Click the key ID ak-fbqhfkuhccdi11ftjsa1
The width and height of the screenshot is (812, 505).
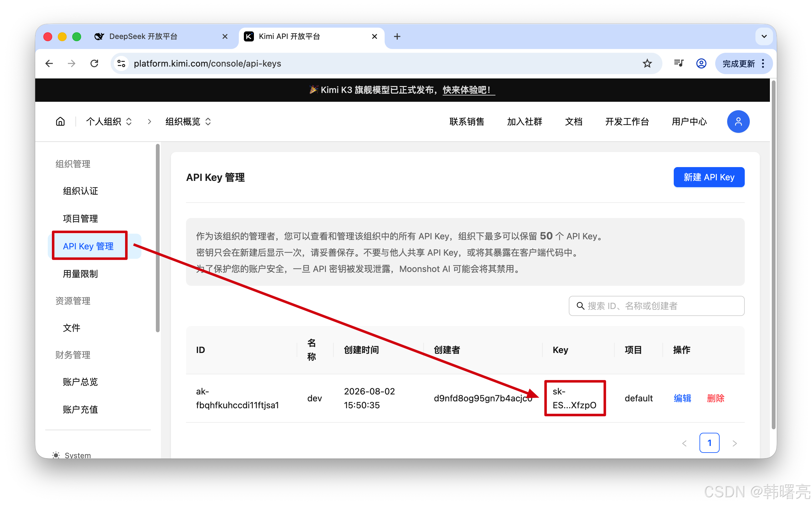[x=237, y=398]
